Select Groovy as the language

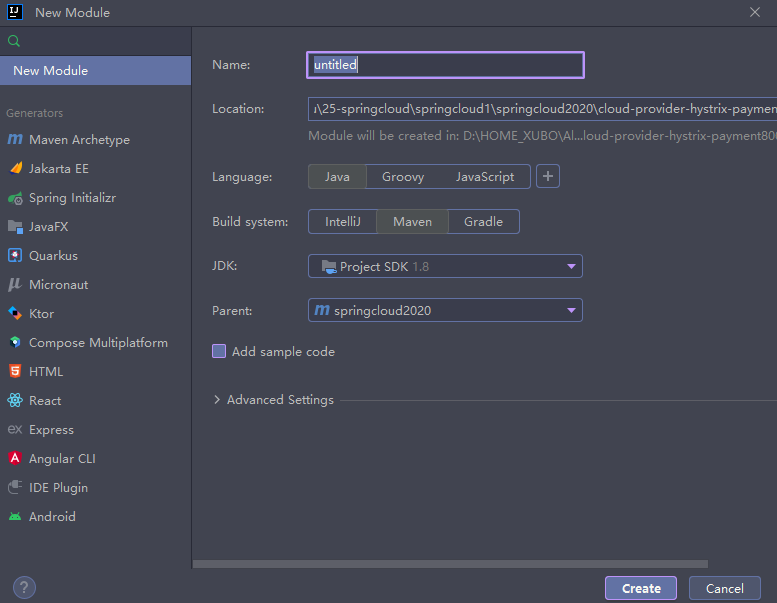click(403, 177)
